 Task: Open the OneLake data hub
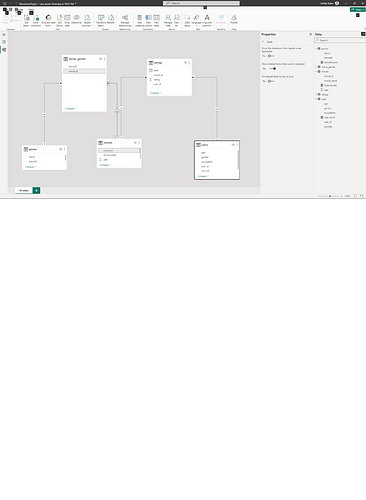pos(48,20)
